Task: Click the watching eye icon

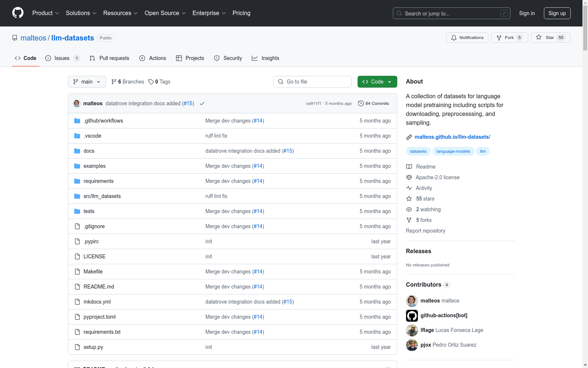Action: click(409, 209)
